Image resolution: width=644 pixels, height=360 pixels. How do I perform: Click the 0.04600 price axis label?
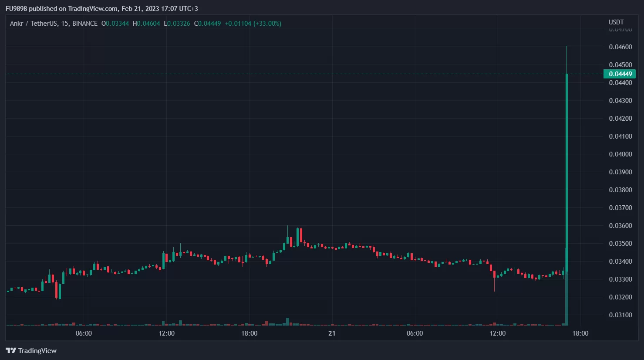click(x=620, y=47)
